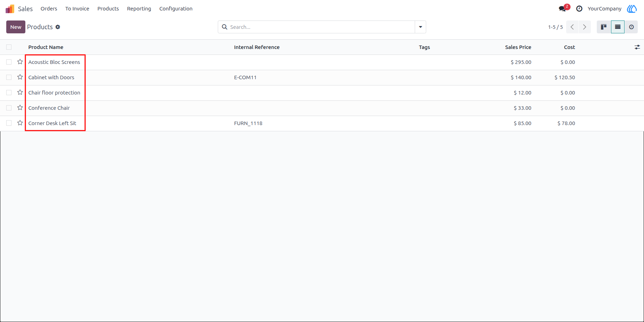Favorite the Acoustic Bloc Screens product
The width and height of the screenshot is (644, 322).
click(20, 62)
